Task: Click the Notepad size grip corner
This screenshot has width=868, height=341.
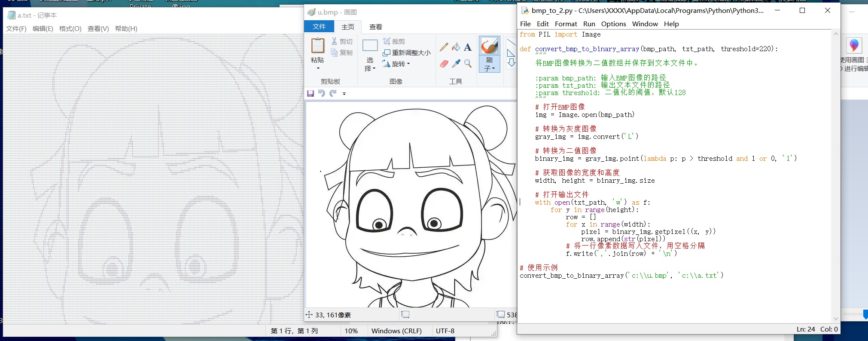Action: pyautogui.click(x=494, y=333)
